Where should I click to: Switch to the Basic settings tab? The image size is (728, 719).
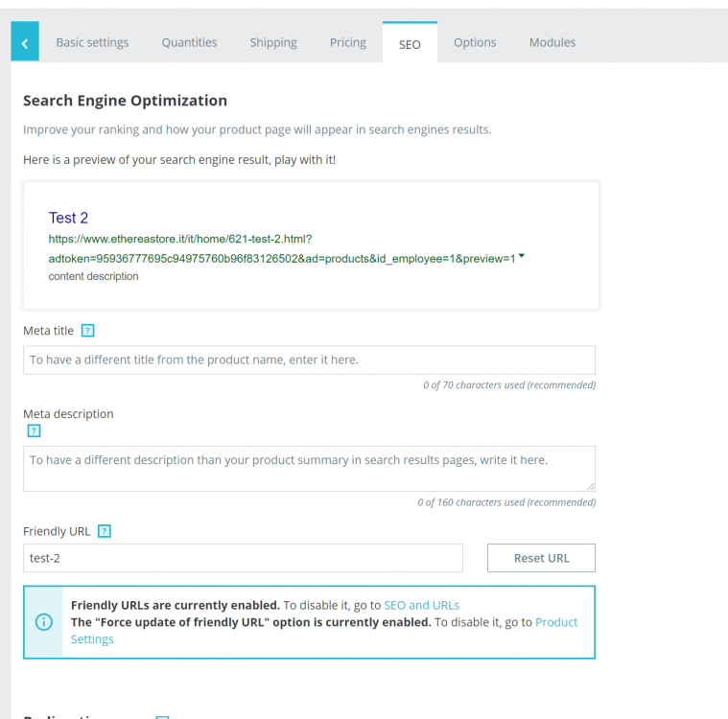click(92, 42)
